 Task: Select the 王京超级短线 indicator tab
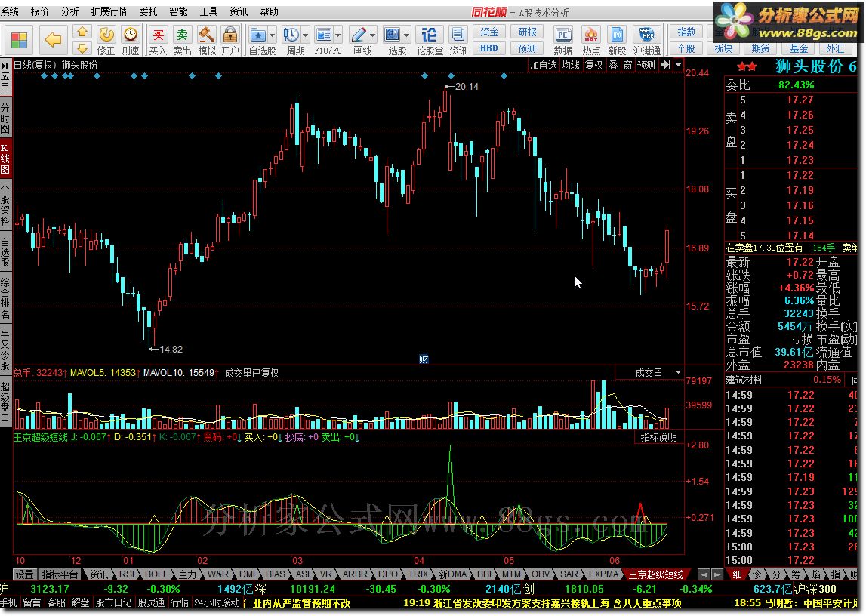656,574
